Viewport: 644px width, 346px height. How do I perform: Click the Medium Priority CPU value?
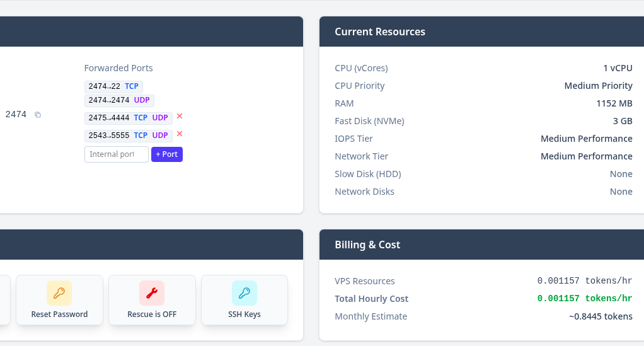coord(598,86)
